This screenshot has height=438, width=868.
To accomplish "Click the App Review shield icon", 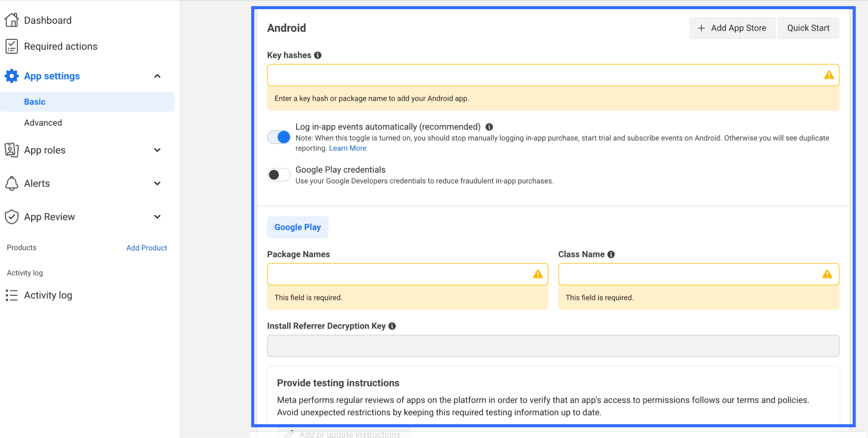I will [12, 217].
